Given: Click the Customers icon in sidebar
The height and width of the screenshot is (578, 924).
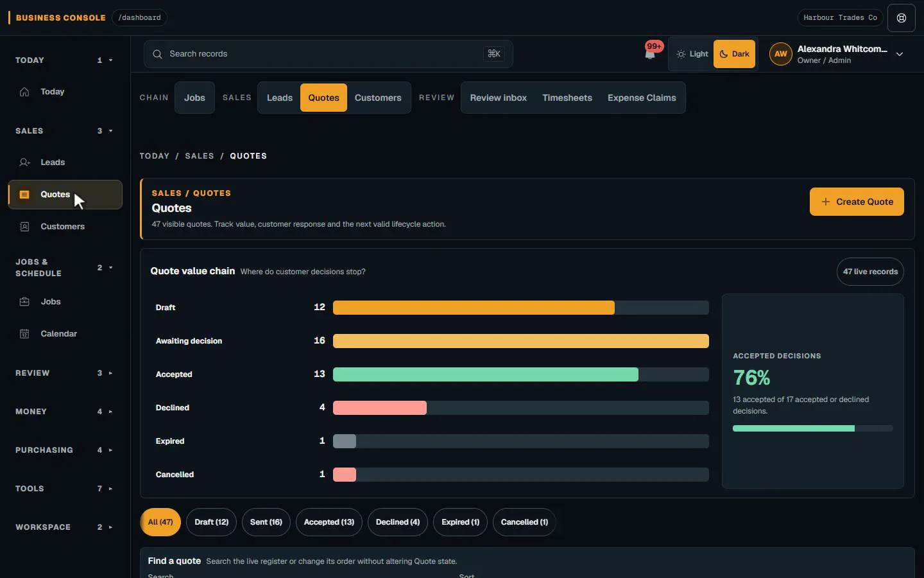Looking at the screenshot, I should [x=24, y=227].
